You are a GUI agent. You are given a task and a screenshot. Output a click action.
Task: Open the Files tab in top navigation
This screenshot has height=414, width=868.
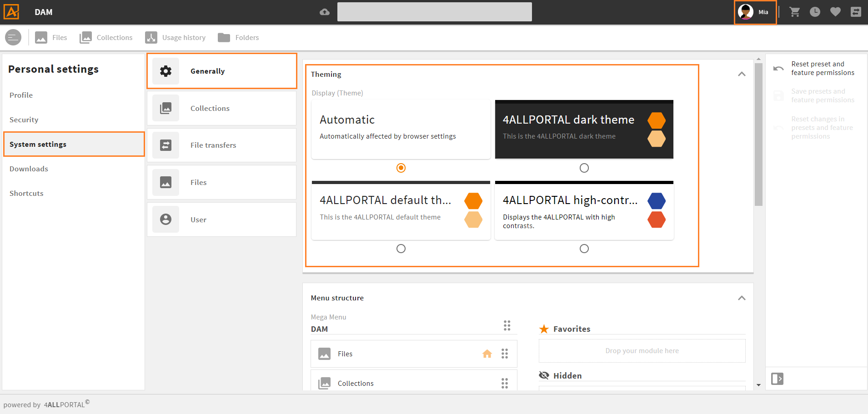(51, 37)
